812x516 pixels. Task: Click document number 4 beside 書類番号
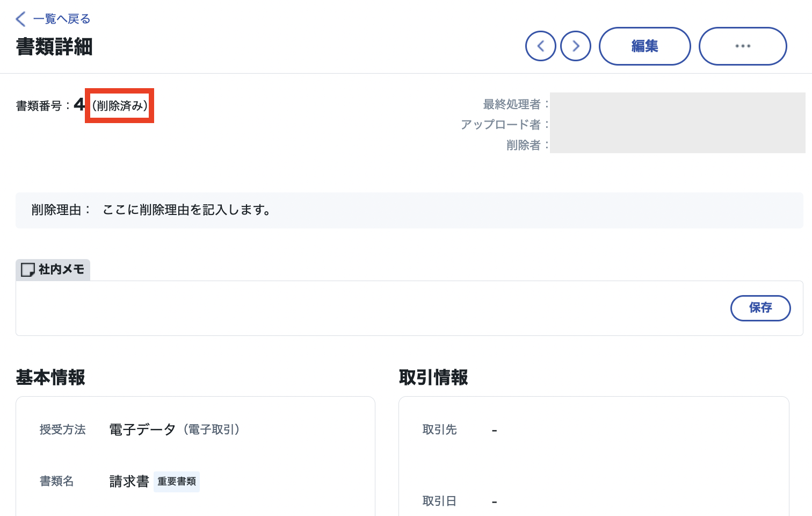tap(79, 104)
